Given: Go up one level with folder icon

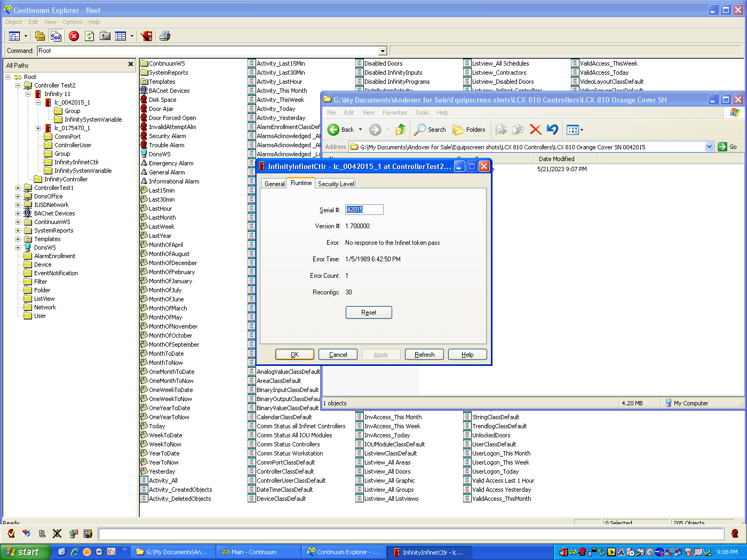Looking at the screenshot, I should (106, 36).
